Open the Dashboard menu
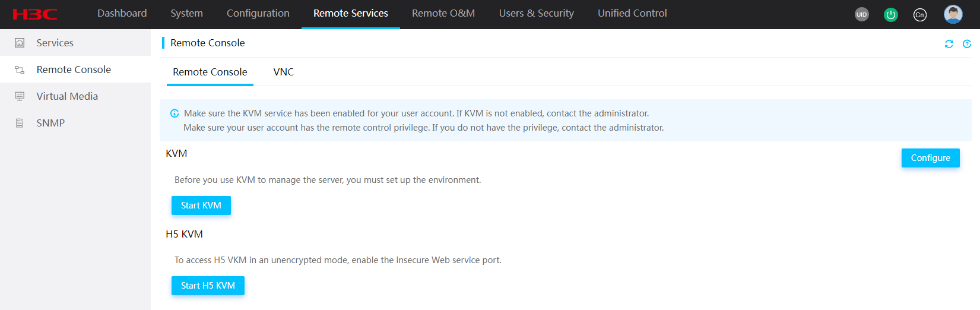 pos(122,13)
